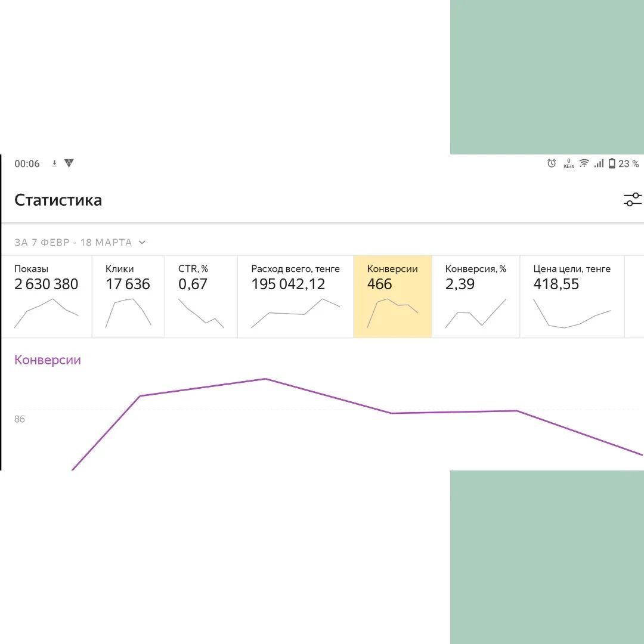Tap the alarm clock status icon
Image resolution: width=644 pixels, height=644 pixels.
552,163
